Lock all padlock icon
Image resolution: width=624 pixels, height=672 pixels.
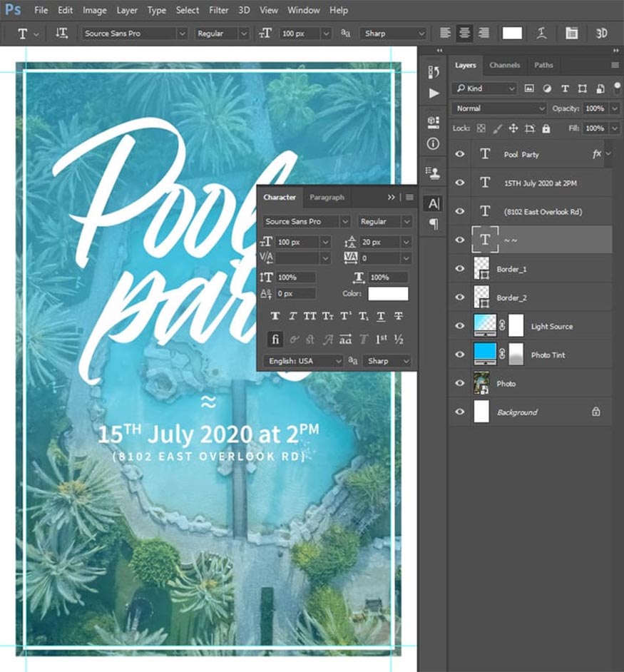click(x=546, y=128)
